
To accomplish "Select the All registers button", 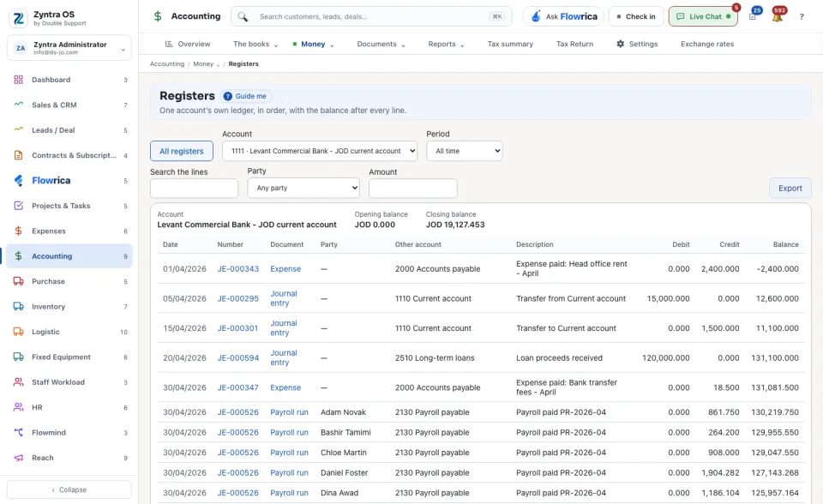I will click(182, 151).
